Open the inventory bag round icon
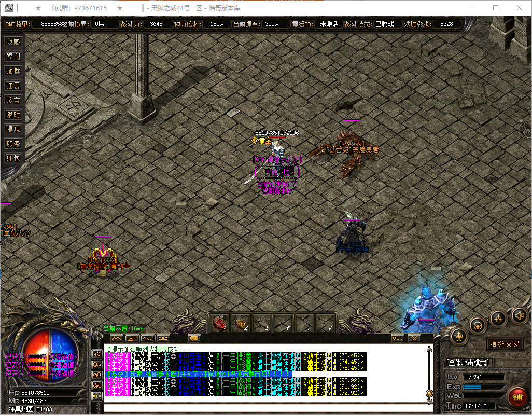 click(x=478, y=326)
